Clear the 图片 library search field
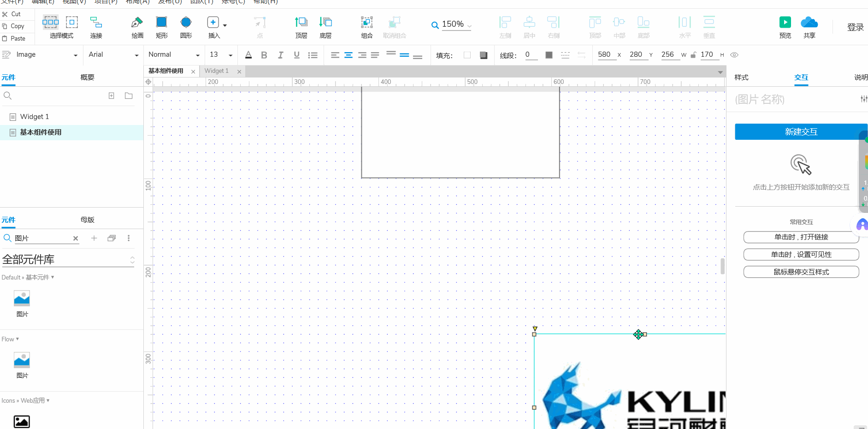Viewport: 868px width, 429px height. point(76,238)
